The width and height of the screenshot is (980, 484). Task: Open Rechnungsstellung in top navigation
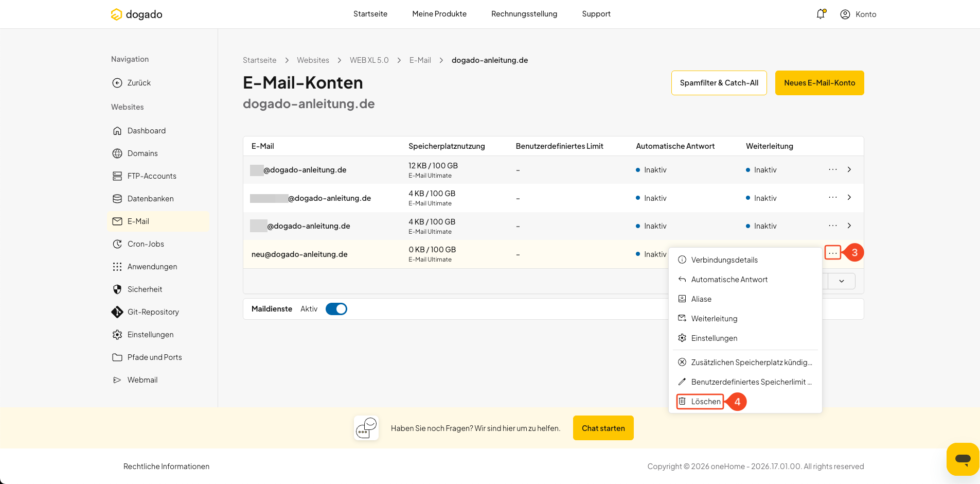(524, 14)
